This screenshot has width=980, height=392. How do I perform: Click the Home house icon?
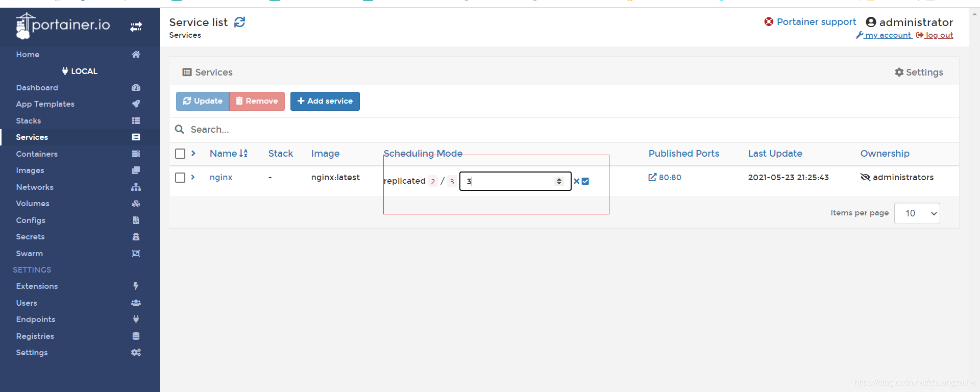click(x=136, y=54)
